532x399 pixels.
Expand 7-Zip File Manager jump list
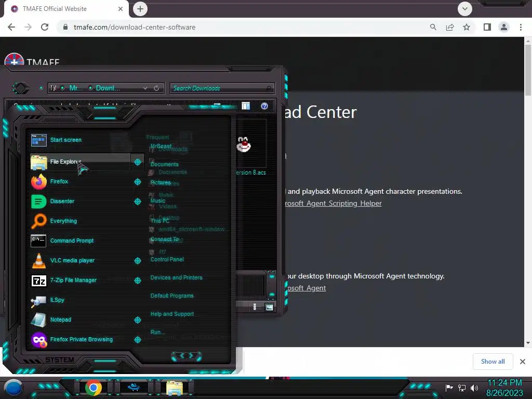point(137,280)
